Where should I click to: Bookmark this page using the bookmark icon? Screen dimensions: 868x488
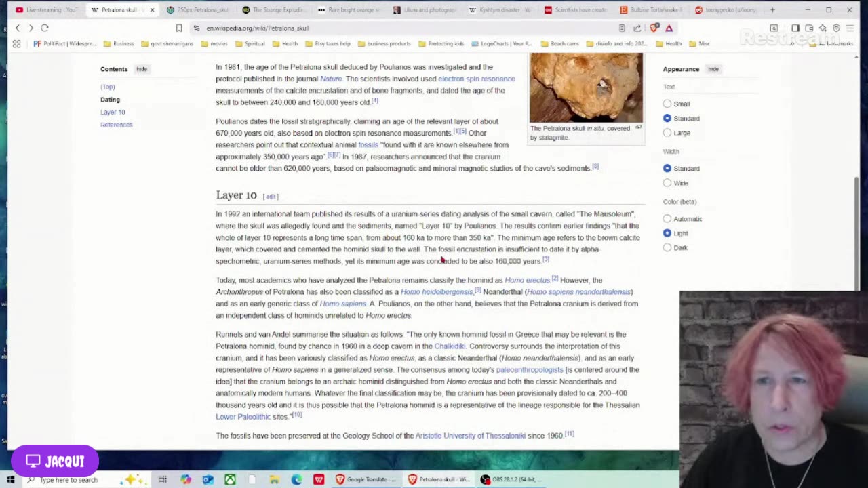point(179,28)
